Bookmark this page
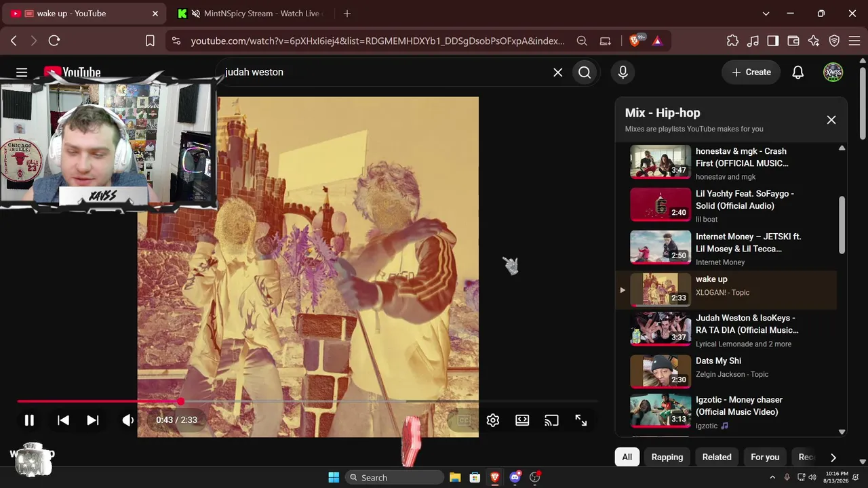Viewport: 868px width, 488px height. (x=150, y=41)
